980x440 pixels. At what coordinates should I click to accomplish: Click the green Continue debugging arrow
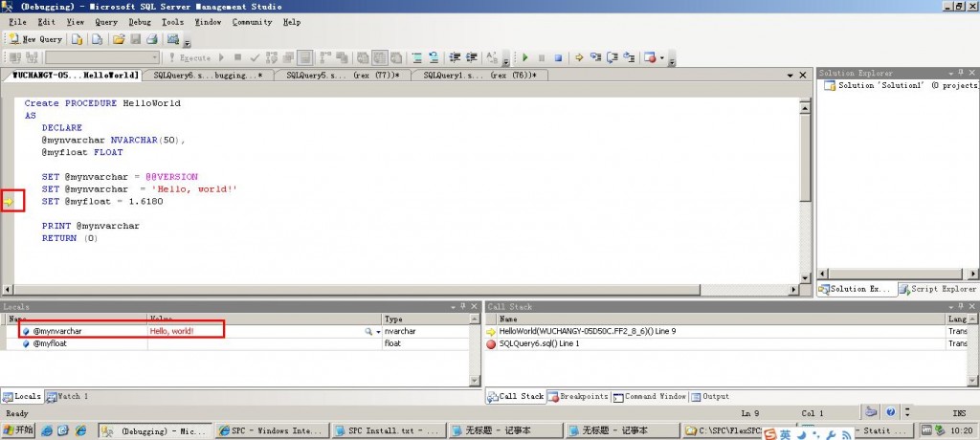pos(525,57)
